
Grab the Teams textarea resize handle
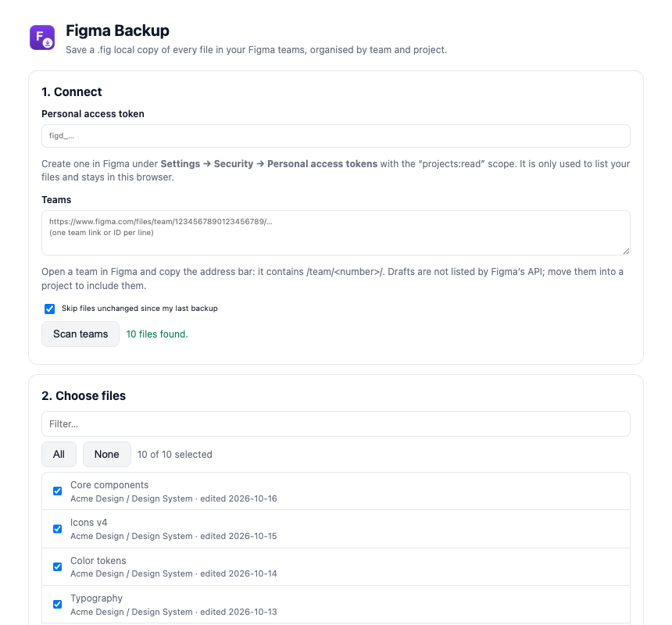click(626, 252)
